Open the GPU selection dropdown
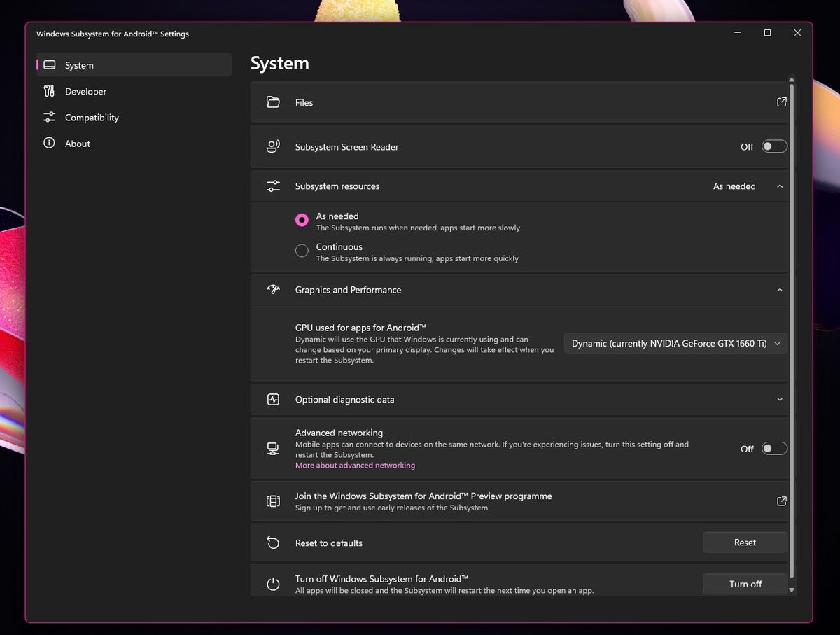Image resolution: width=840 pixels, height=635 pixels. pyautogui.click(x=674, y=343)
